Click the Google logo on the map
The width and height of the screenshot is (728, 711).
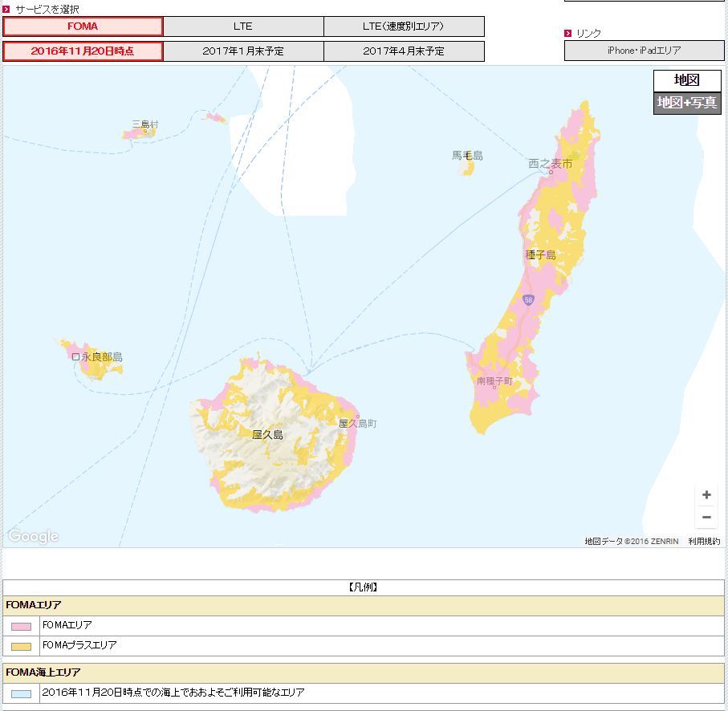(33, 537)
